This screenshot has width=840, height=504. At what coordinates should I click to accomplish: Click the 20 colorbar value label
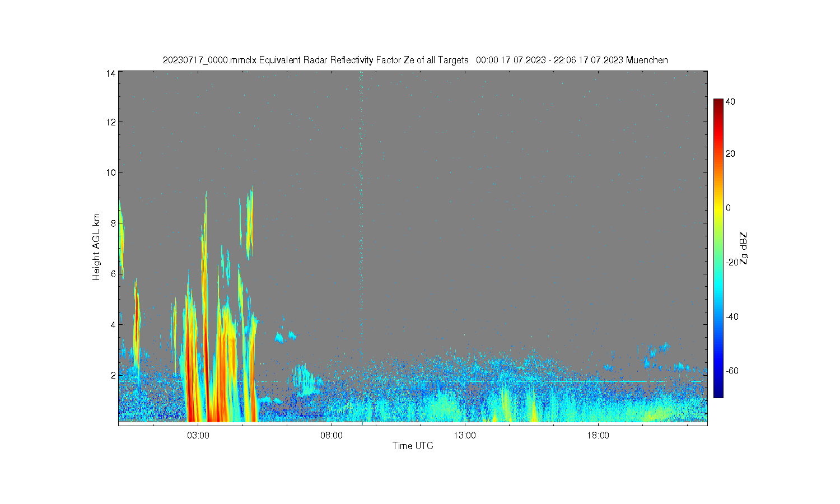coord(730,153)
